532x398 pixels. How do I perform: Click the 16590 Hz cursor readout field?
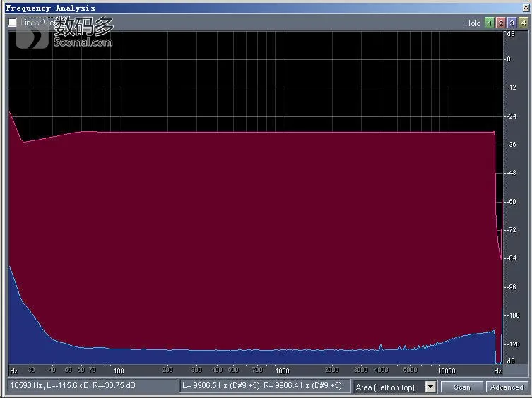tap(92, 386)
